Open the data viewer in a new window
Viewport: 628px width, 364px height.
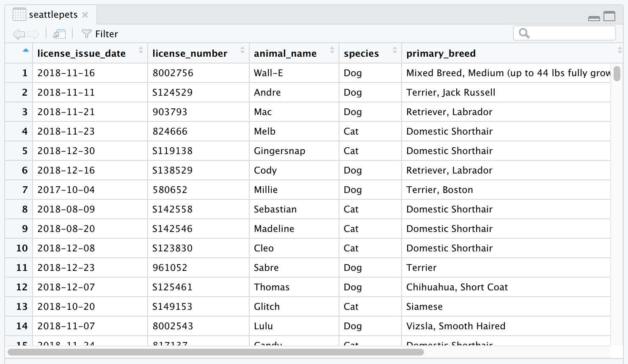(x=59, y=33)
